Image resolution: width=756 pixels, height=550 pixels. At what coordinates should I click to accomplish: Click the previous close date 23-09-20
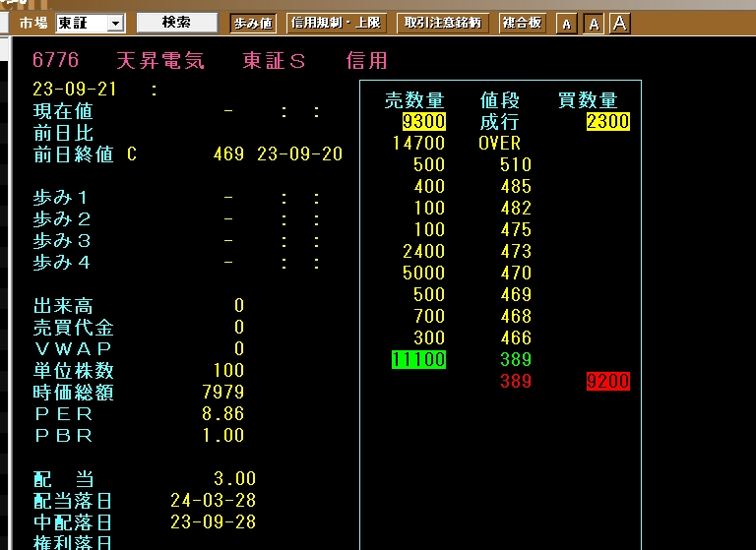(299, 154)
